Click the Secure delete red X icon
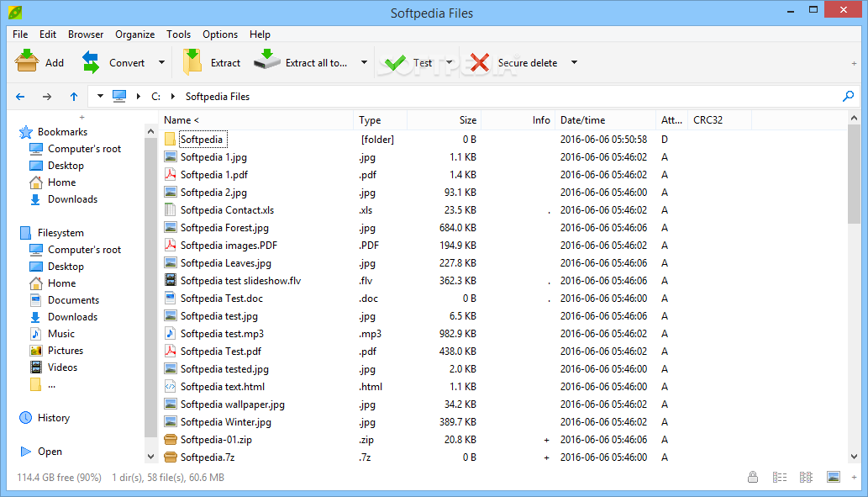The image size is (868, 497). tap(480, 62)
